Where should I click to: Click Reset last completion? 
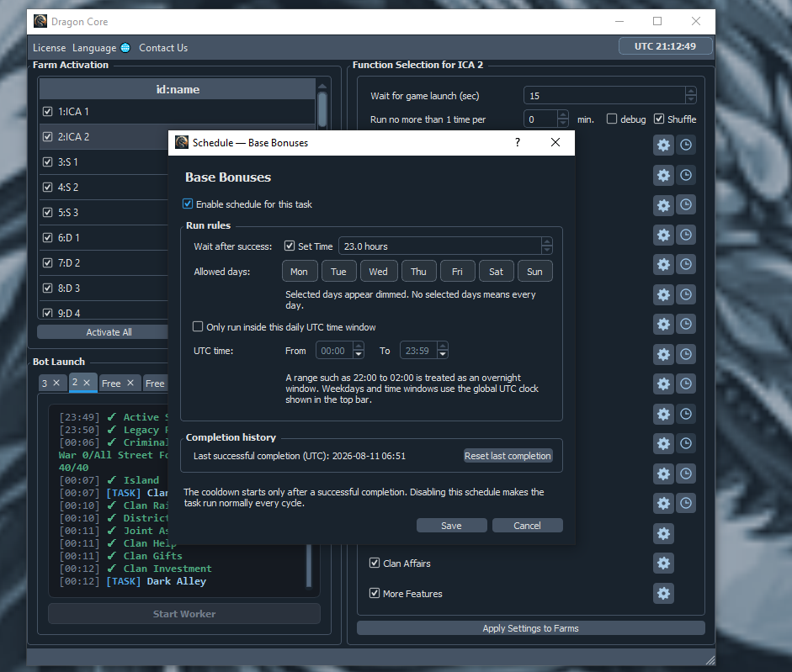point(508,455)
